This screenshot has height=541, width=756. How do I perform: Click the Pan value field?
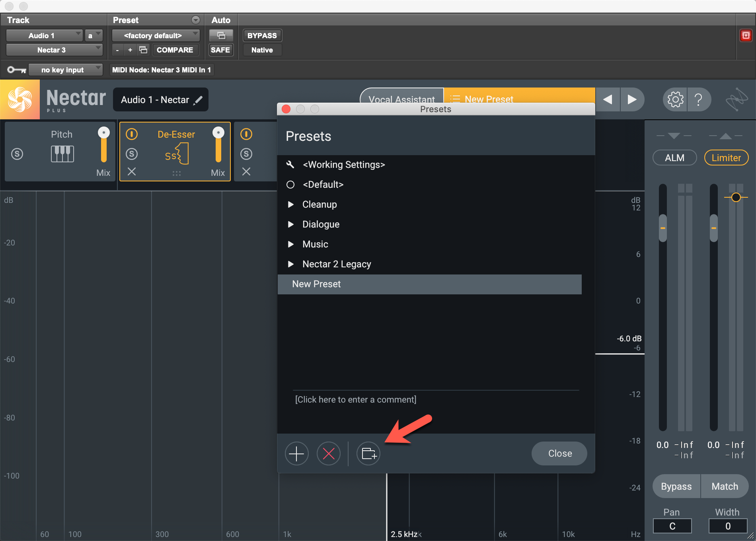(672, 526)
